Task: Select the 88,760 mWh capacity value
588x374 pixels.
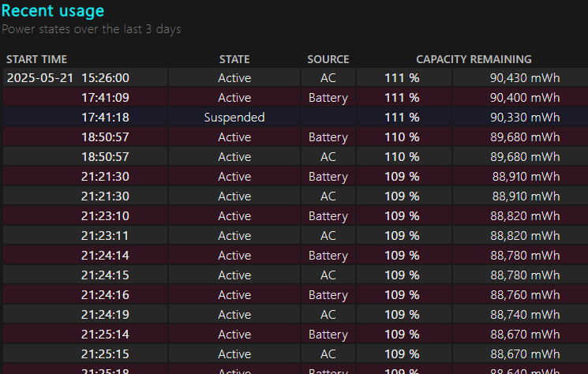Action: (525, 295)
